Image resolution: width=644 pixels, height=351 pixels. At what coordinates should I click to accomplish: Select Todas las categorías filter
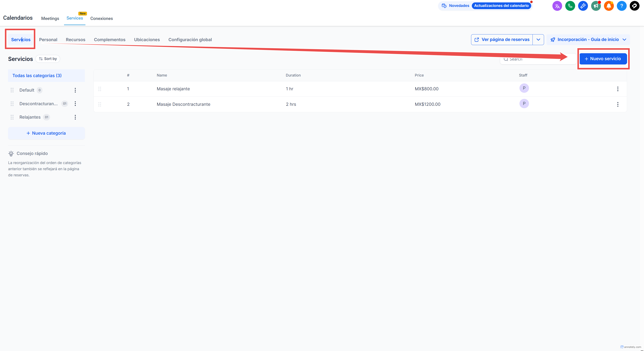pos(37,76)
